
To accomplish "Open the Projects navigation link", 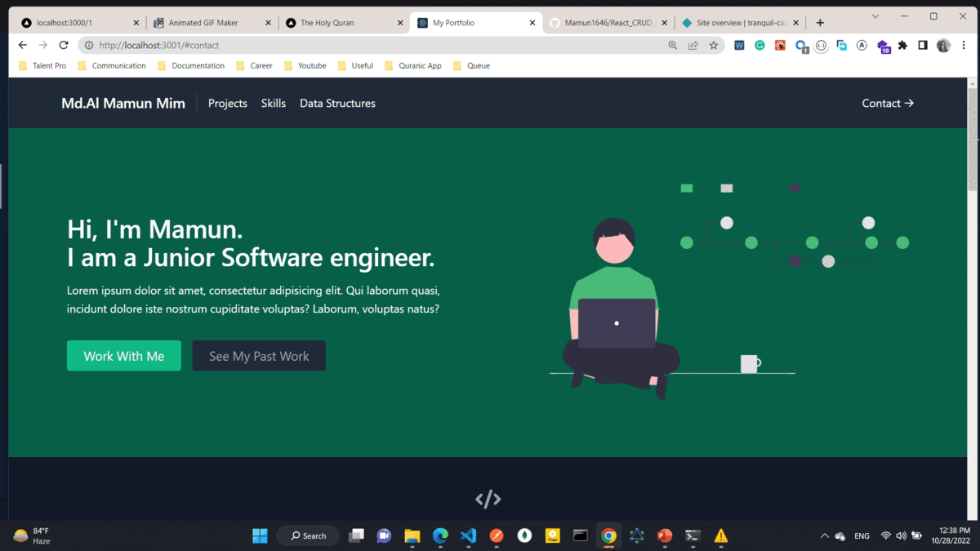I will (228, 104).
